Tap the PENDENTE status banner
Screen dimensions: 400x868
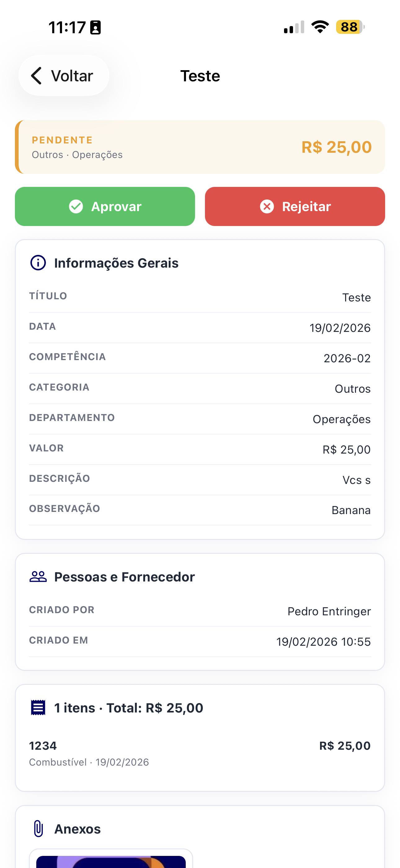pos(200,147)
